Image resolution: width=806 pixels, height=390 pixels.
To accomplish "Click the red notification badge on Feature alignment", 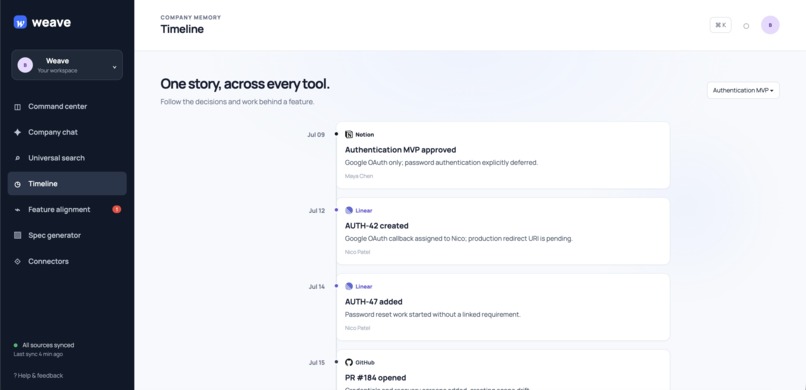I will pyautogui.click(x=117, y=209).
